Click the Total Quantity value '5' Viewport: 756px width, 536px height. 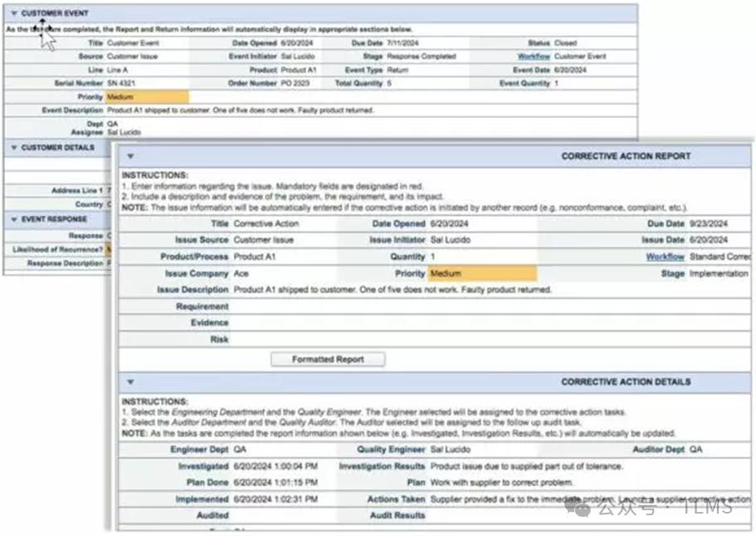tap(389, 84)
